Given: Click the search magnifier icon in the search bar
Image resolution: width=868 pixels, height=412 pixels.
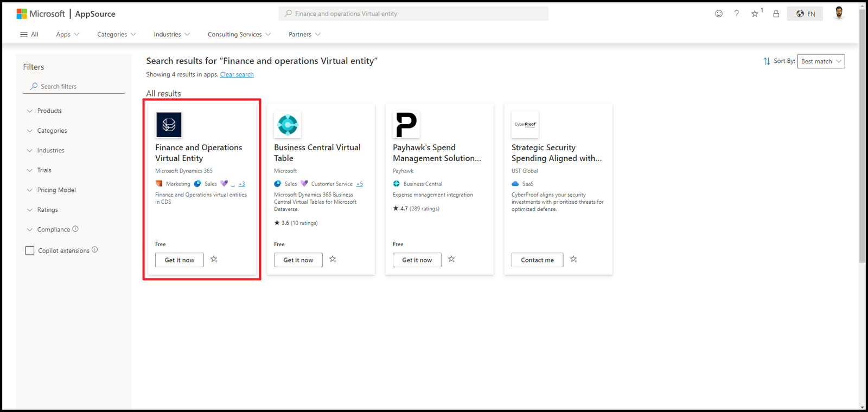Looking at the screenshot, I should [x=288, y=14].
